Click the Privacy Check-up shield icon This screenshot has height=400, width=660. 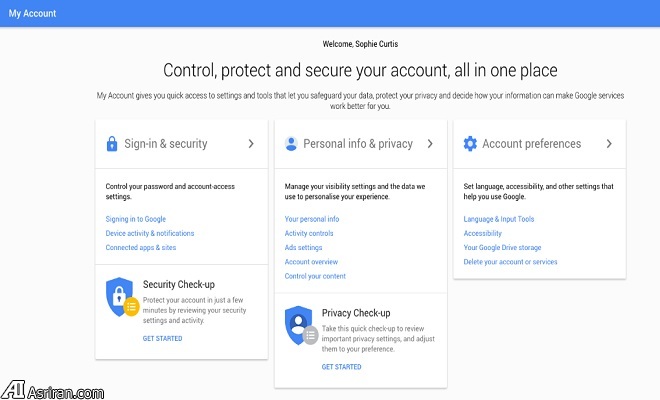click(x=301, y=325)
